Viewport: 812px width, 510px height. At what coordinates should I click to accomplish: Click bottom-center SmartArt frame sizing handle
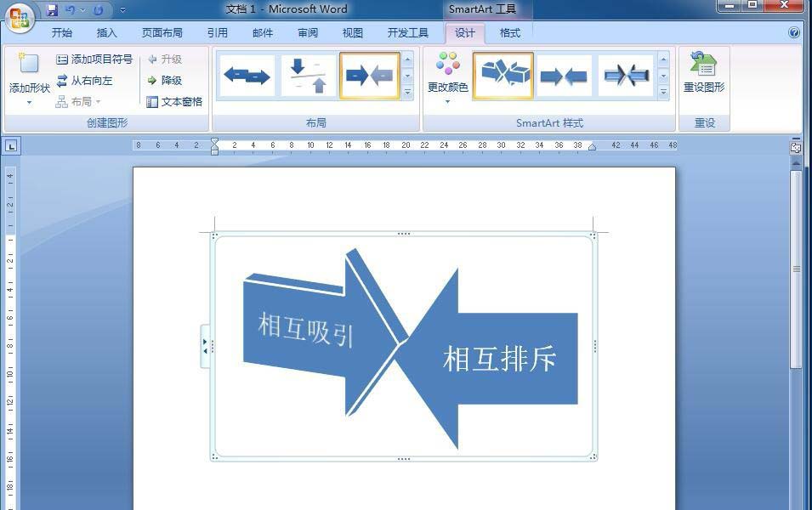[403, 459]
